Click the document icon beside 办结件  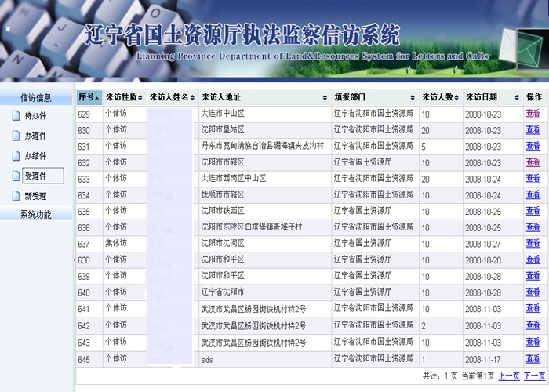pyautogui.click(x=16, y=156)
